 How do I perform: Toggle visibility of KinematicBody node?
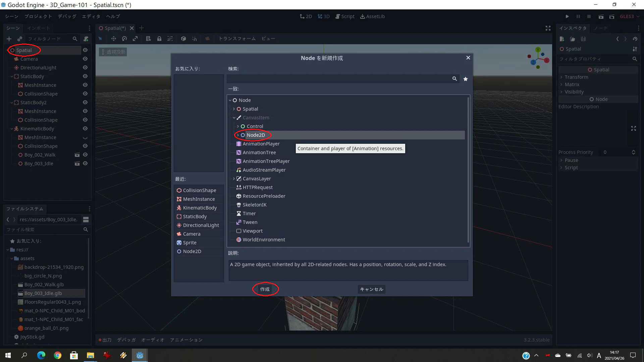pyautogui.click(x=85, y=128)
